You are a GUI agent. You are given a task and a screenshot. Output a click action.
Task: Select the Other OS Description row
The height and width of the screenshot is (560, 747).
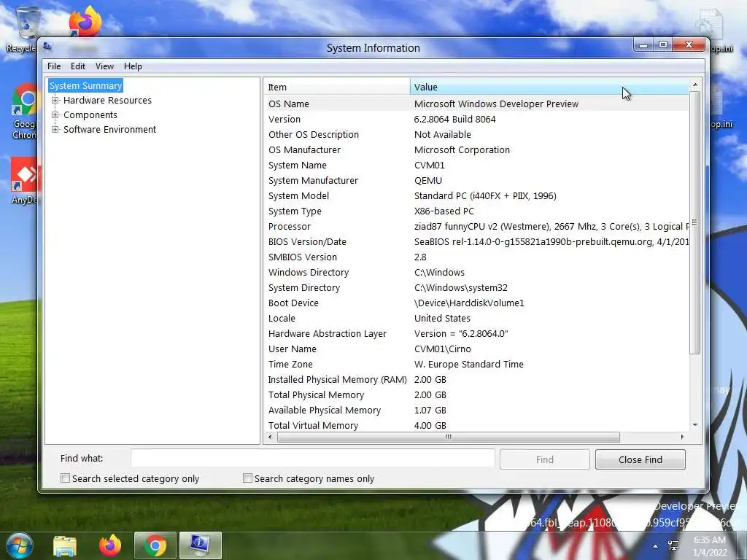point(476,134)
